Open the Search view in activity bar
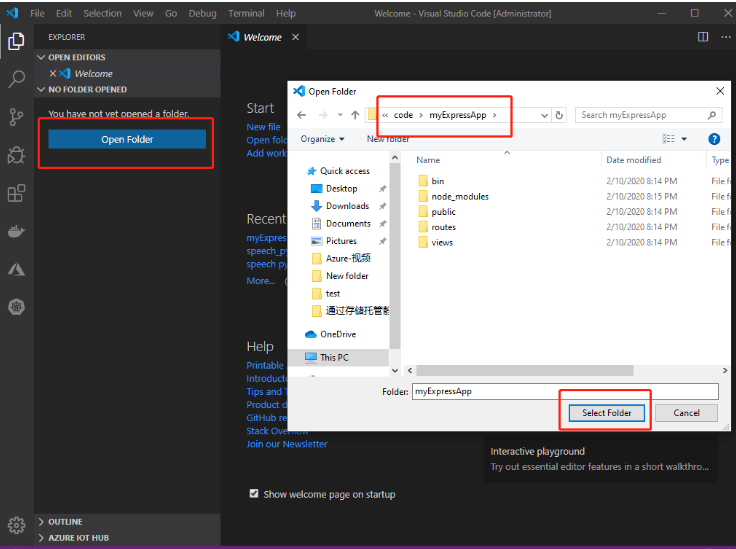The height and width of the screenshot is (549, 736). click(16, 79)
